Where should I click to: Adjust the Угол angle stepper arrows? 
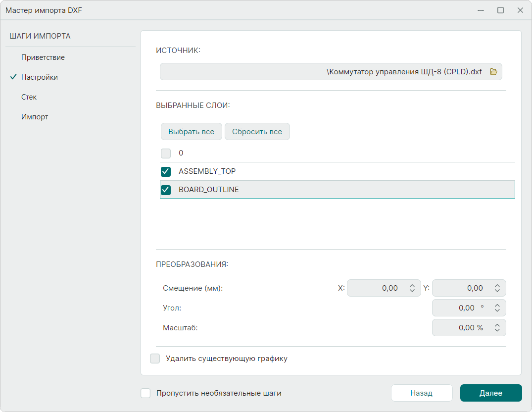(497, 308)
